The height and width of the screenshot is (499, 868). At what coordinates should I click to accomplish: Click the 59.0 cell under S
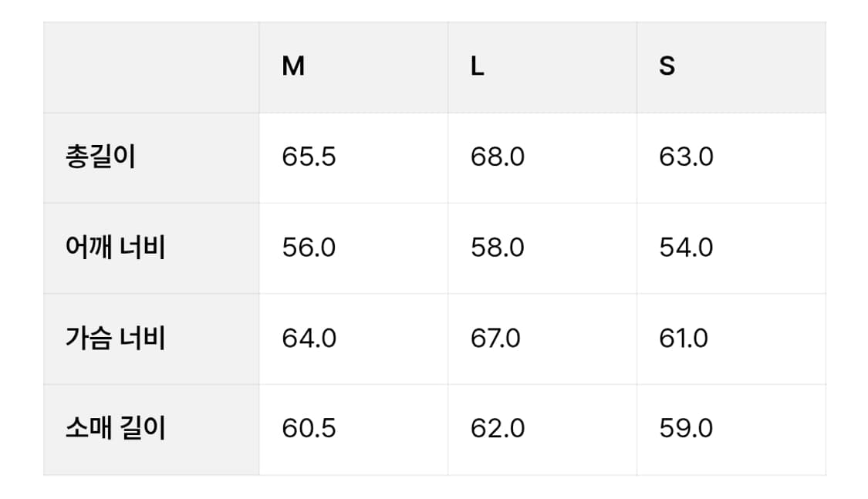click(x=686, y=428)
